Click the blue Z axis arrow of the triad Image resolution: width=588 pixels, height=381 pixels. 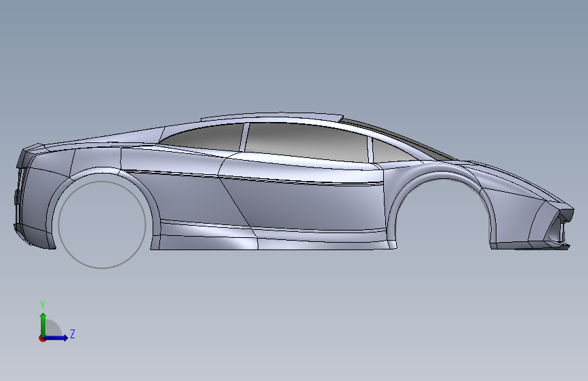[56, 338]
